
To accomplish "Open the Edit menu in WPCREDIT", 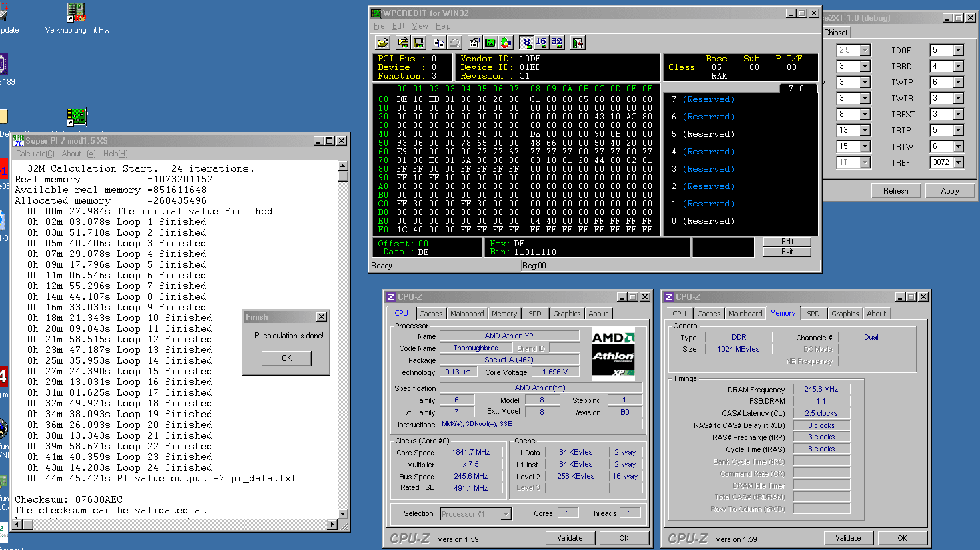I will coord(398,26).
